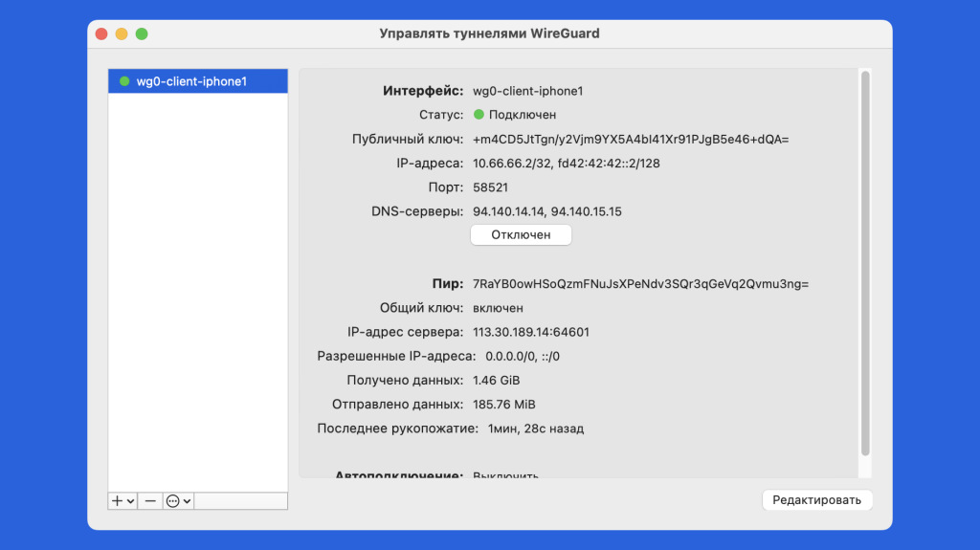Viewport: 980px width, 550px height.
Task: Click the received data value 1.46 GiB
Action: tap(497, 380)
